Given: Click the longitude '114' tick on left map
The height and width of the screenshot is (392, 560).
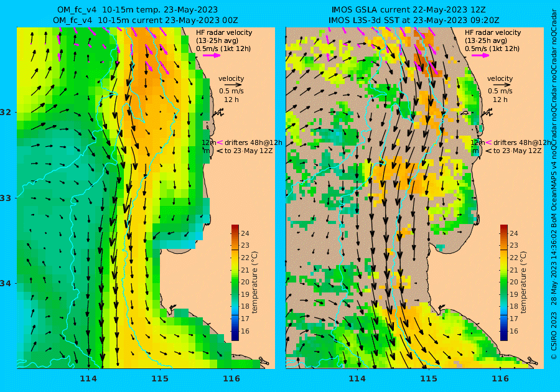Looking at the screenshot, I should (88, 378).
